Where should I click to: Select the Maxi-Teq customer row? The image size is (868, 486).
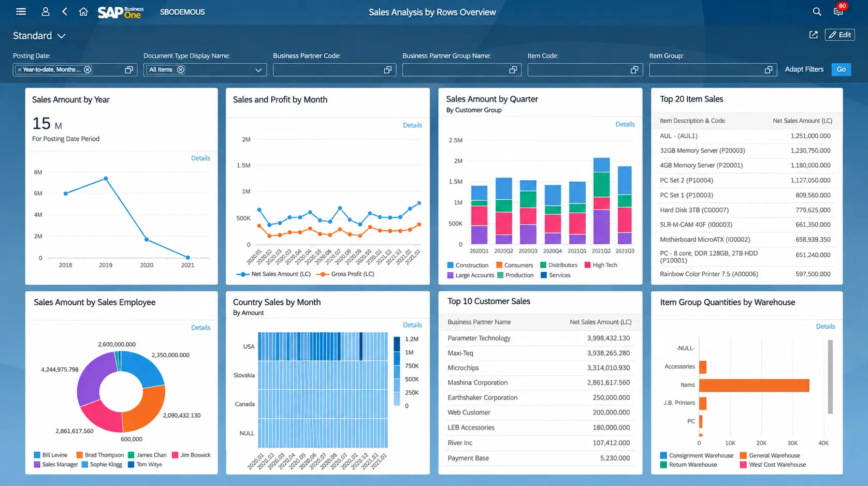coord(540,353)
